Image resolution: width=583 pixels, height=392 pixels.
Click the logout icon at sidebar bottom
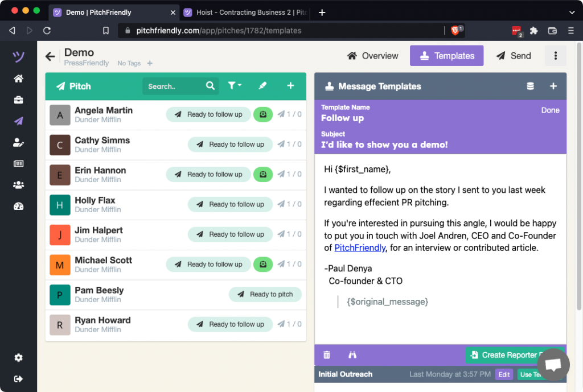19,378
